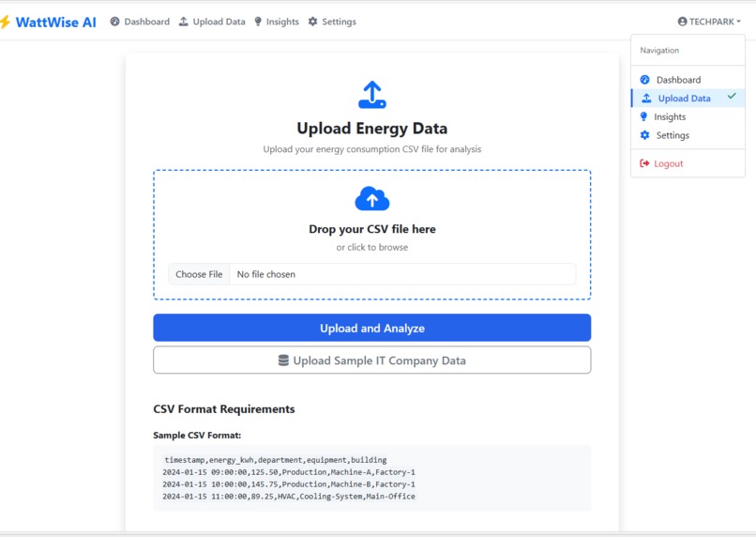Click the Insights lightbulb icon in top navbar
This screenshot has width=756, height=537.
click(258, 22)
